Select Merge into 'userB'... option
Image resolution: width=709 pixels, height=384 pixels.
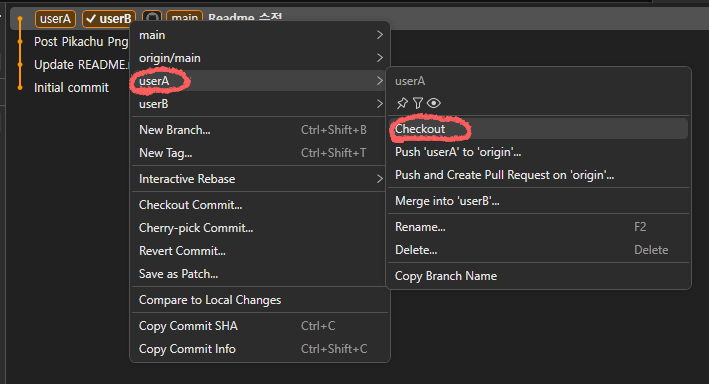tap(538, 201)
